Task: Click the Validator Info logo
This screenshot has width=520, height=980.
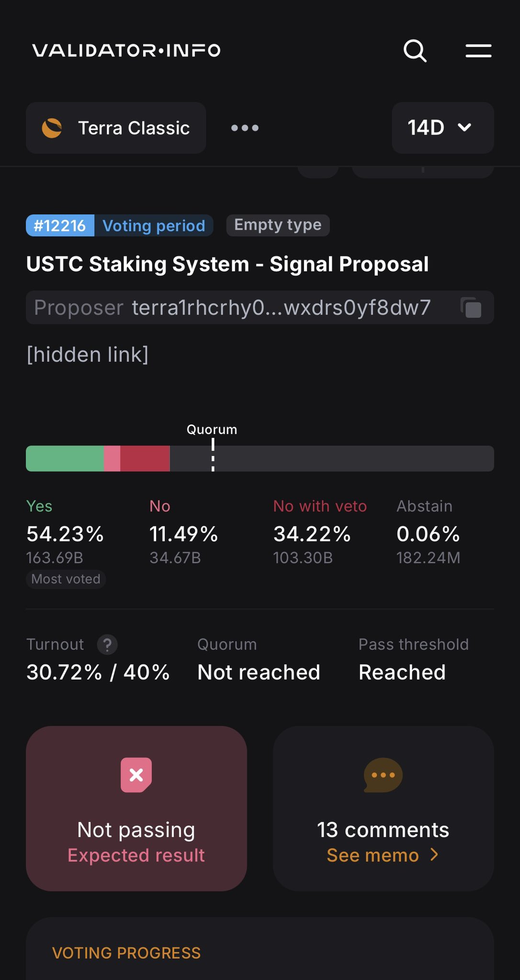Action: tap(126, 50)
